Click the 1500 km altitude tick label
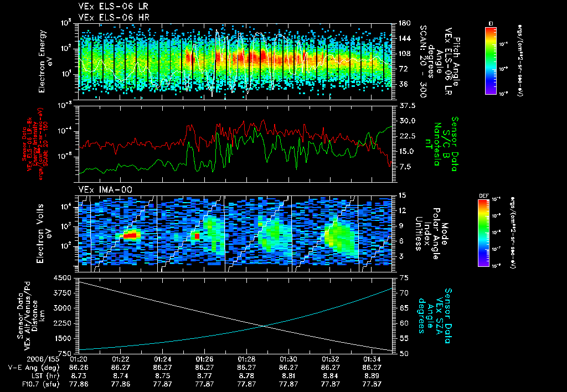The height and width of the screenshot is (392, 567). click(x=62, y=339)
